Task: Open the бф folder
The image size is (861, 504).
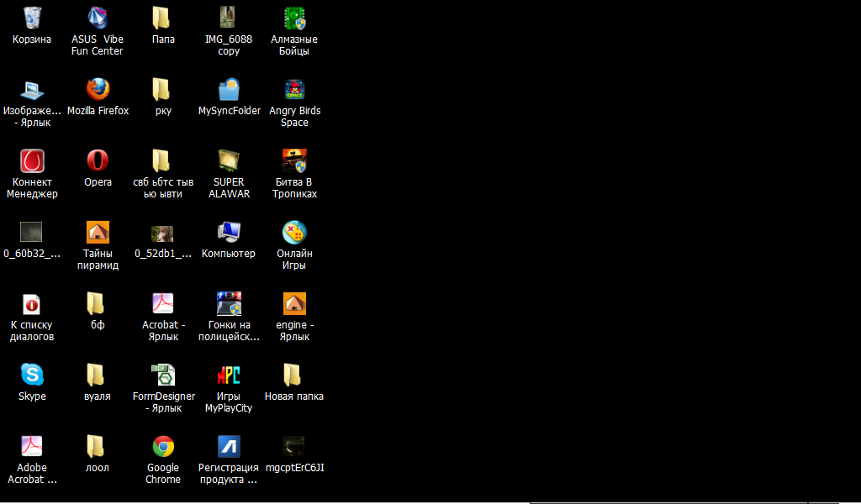Action: (98, 303)
